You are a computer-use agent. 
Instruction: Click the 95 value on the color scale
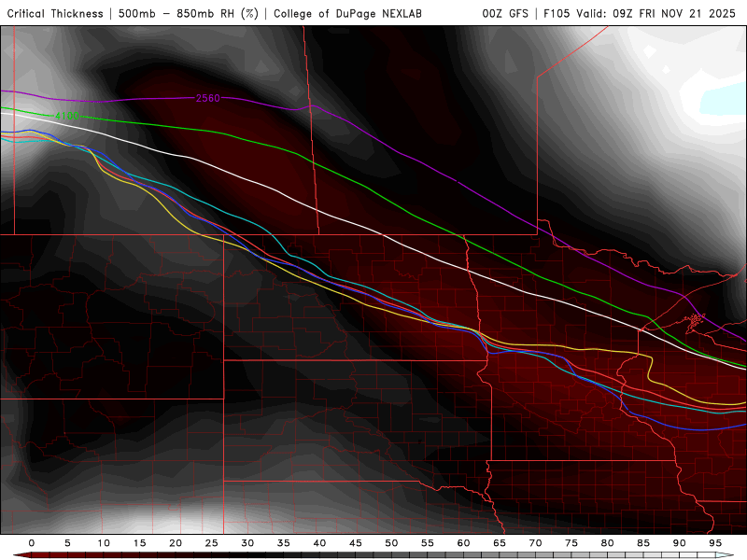[x=715, y=543]
